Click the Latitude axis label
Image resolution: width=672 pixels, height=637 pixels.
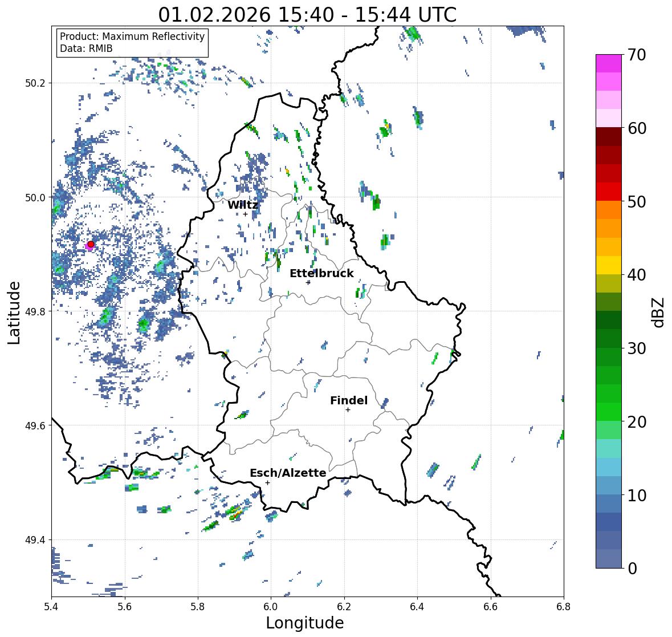[x=14, y=313]
